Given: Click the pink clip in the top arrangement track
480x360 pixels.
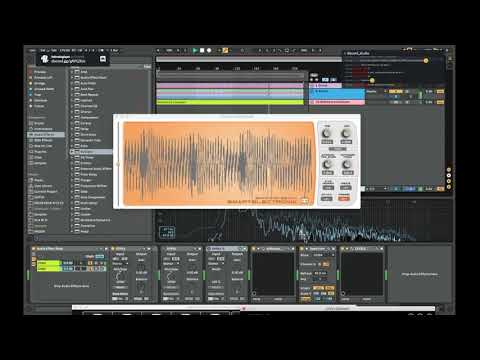Looking at the screenshot, I should click(230, 86).
